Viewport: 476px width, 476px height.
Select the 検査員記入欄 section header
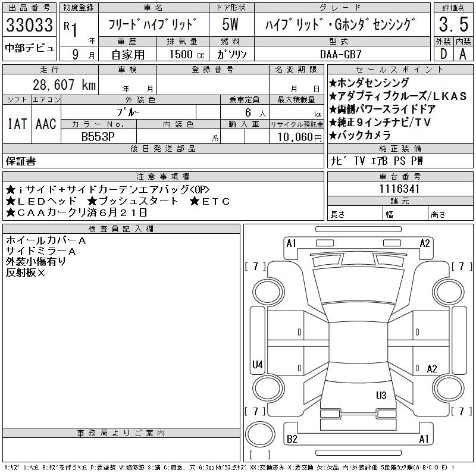(x=121, y=228)
